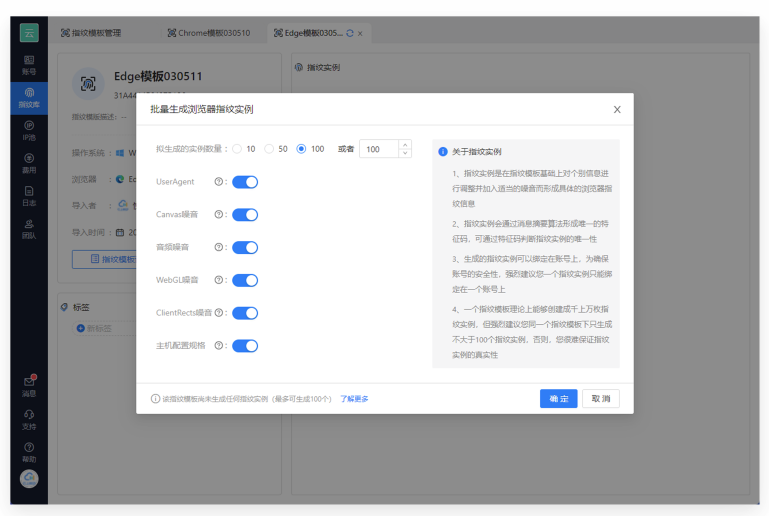Open 消息 messages with red notification badge
The width and height of the screenshot is (769, 516).
[x=29, y=386]
